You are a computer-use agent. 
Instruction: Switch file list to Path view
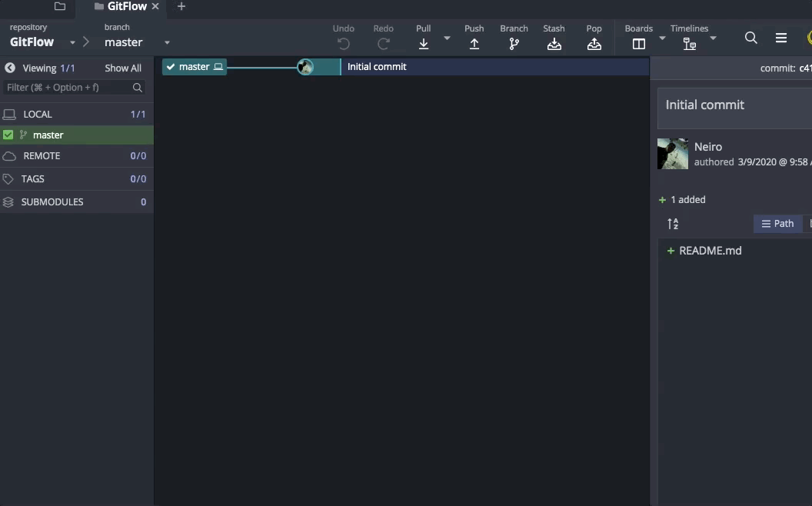pos(777,224)
